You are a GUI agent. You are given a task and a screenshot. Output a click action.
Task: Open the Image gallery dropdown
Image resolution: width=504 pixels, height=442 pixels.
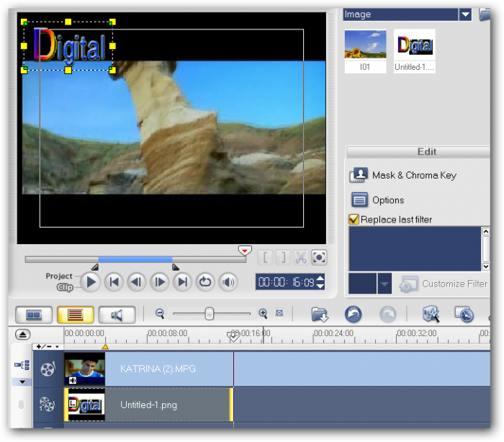tap(465, 14)
